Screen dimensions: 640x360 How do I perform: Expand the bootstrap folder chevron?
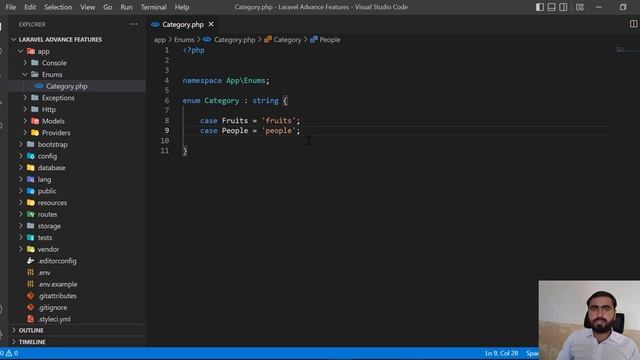coord(20,144)
